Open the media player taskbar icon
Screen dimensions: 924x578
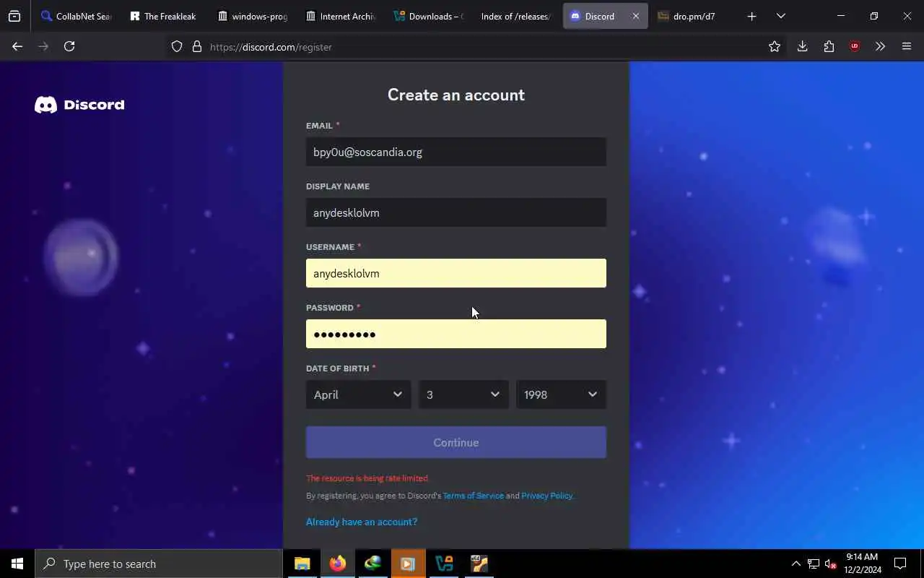pyautogui.click(x=408, y=564)
